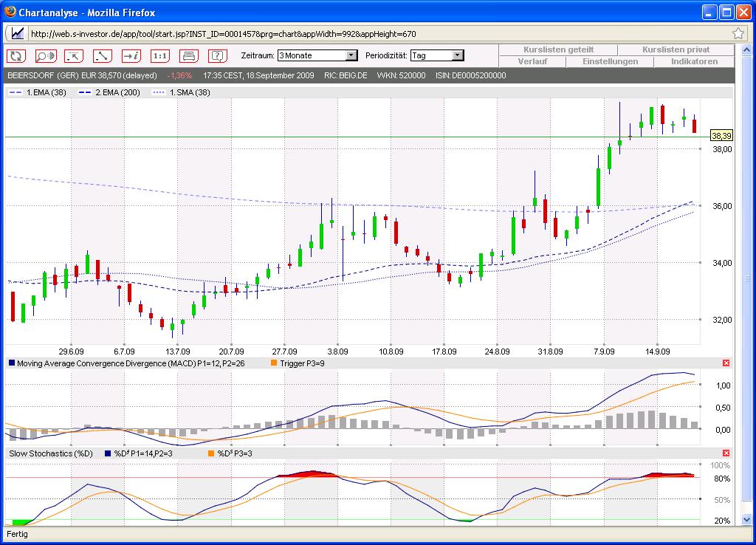Click the refresh chart toolbar icon

[16, 55]
